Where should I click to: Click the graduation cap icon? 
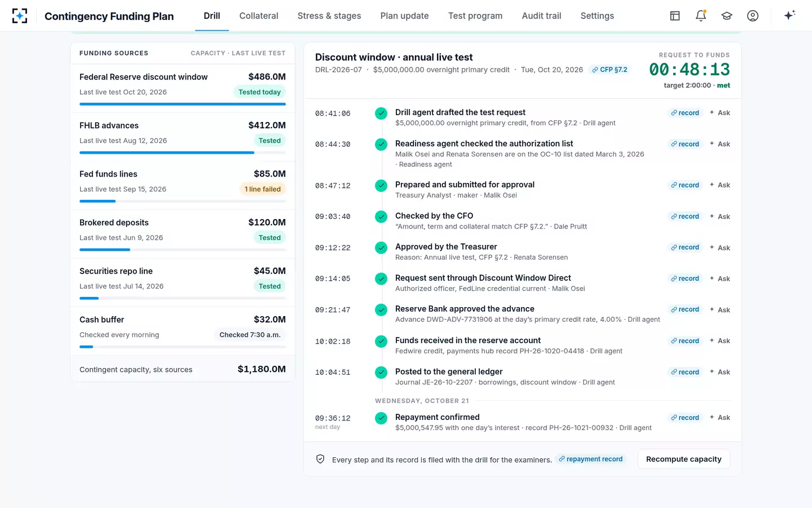[x=727, y=16]
